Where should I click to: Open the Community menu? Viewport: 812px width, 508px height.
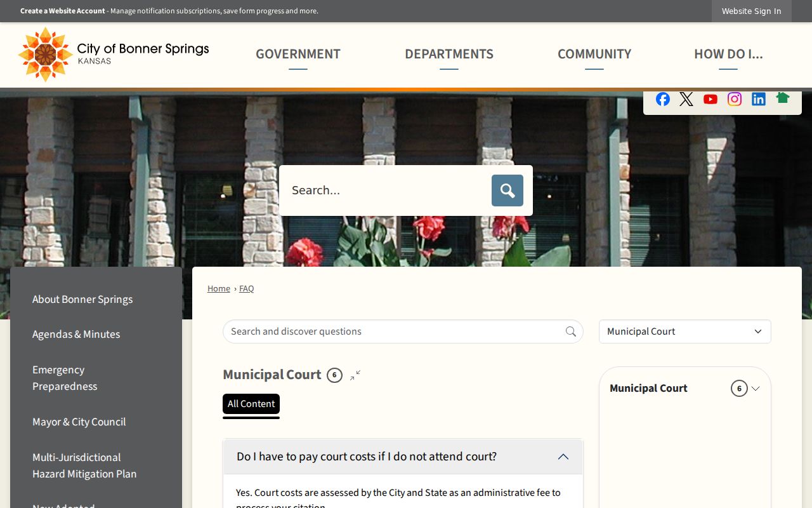[x=594, y=55]
